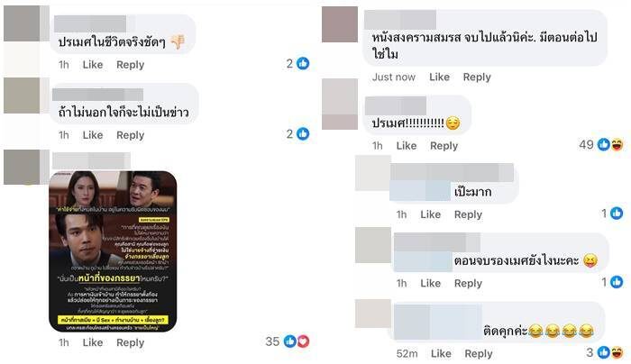The width and height of the screenshot is (631, 364).
Task: Click laughing reaction icon on the 52m reply
Action: 617,352
